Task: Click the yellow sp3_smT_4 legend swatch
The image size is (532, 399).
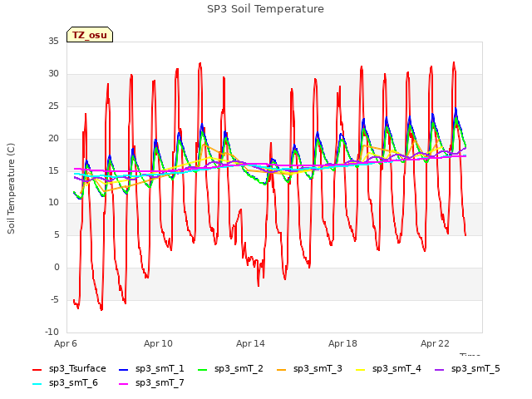Action: pyautogui.click(x=360, y=369)
